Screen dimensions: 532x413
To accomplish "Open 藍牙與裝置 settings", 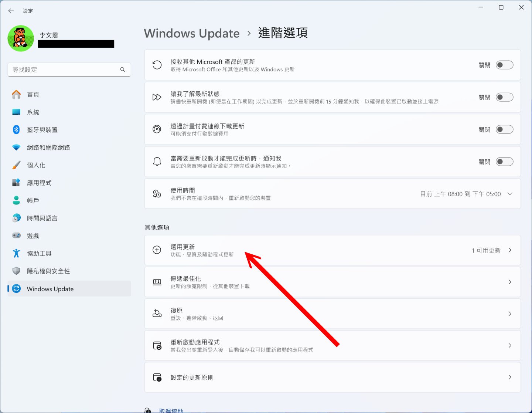I will click(16, 129).
